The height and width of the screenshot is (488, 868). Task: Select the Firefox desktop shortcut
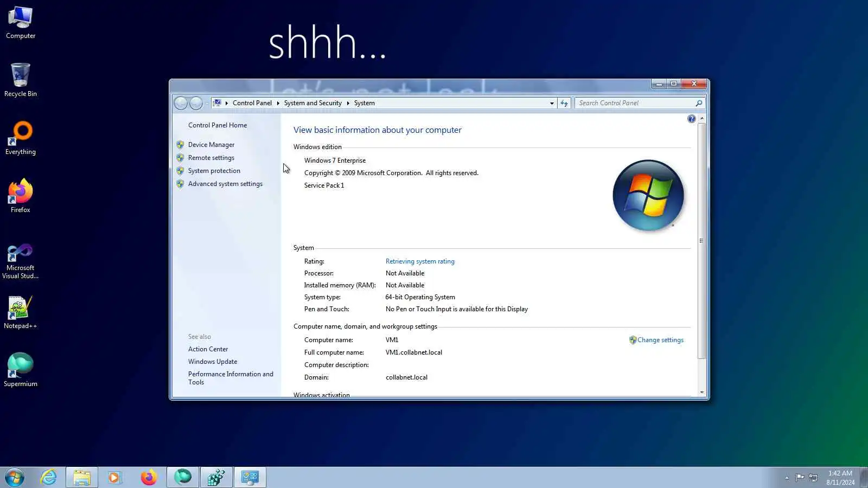(x=21, y=196)
